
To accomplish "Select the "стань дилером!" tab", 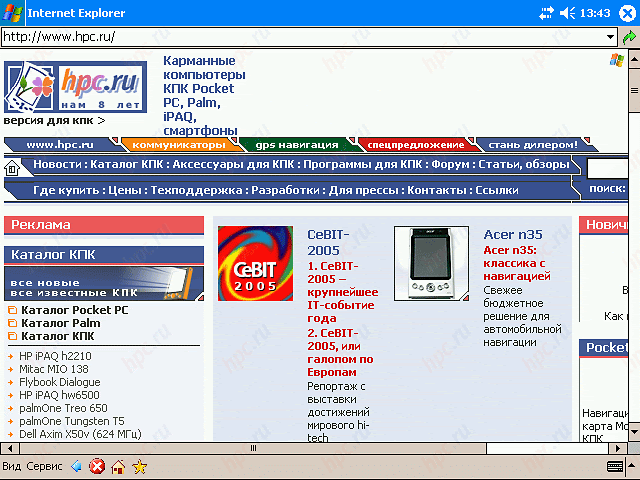I will pyautogui.click(x=533, y=144).
